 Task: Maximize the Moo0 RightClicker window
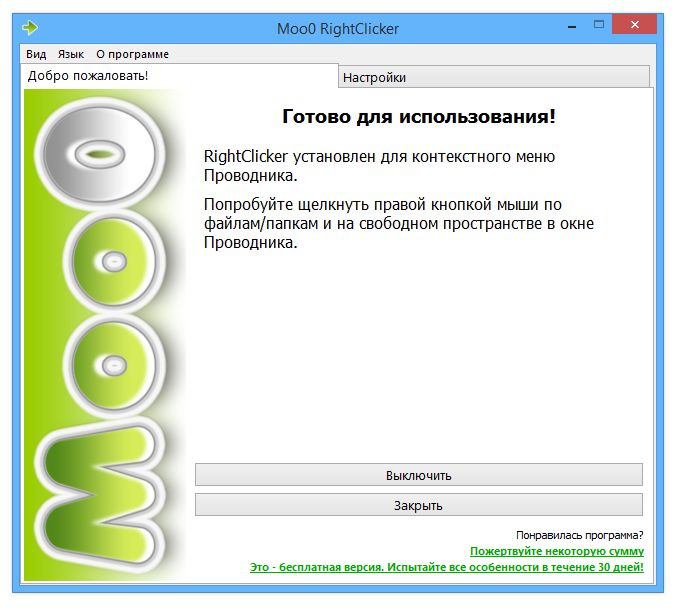tap(599, 25)
